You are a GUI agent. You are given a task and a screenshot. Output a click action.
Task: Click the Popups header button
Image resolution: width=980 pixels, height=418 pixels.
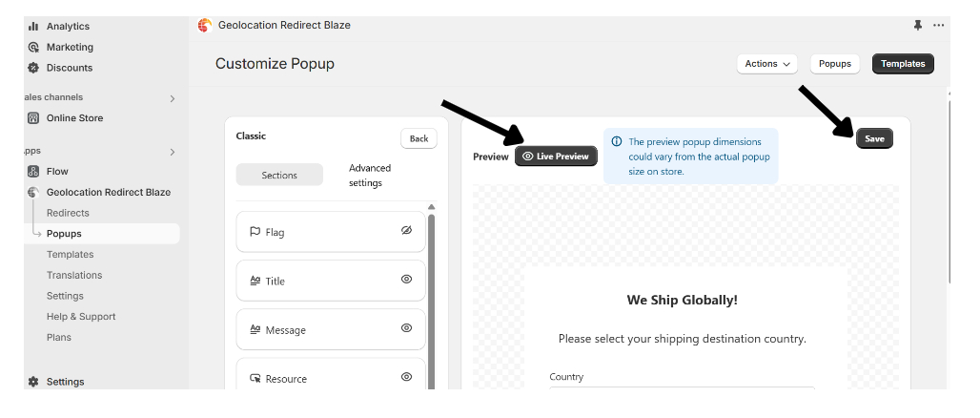pos(835,64)
